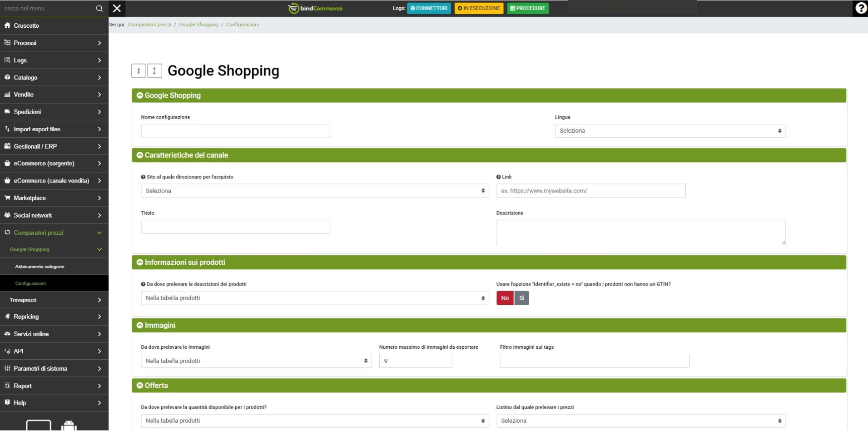Select No for identifier_exists option
This screenshot has height=431, width=868.
pos(505,298)
